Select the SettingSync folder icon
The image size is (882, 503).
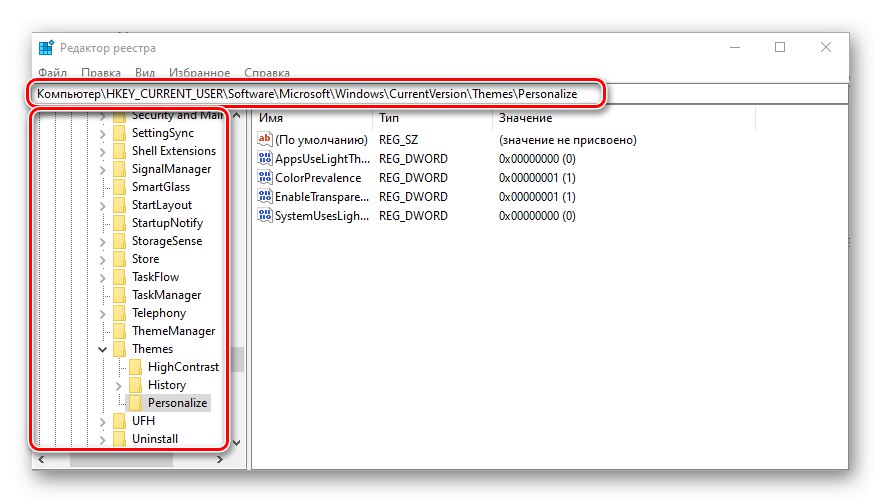(119, 133)
